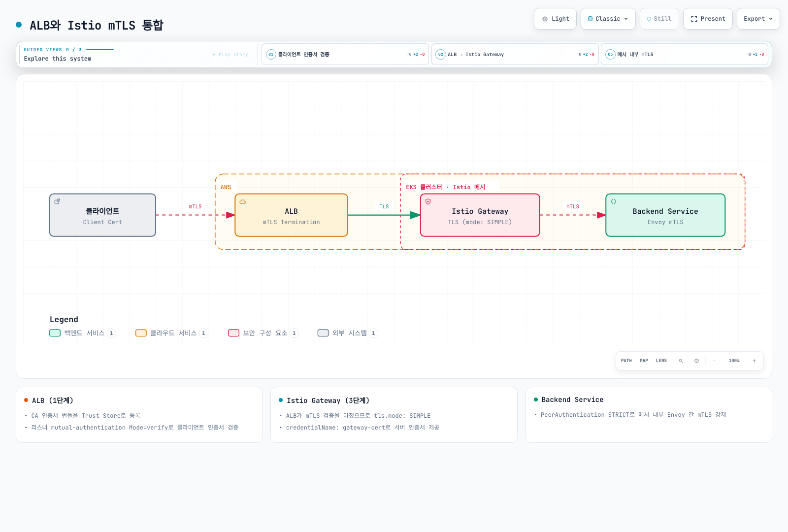This screenshot has width=788, height=532.
Task: Open the help question-mark icon
Action: [x=696, y=361]
